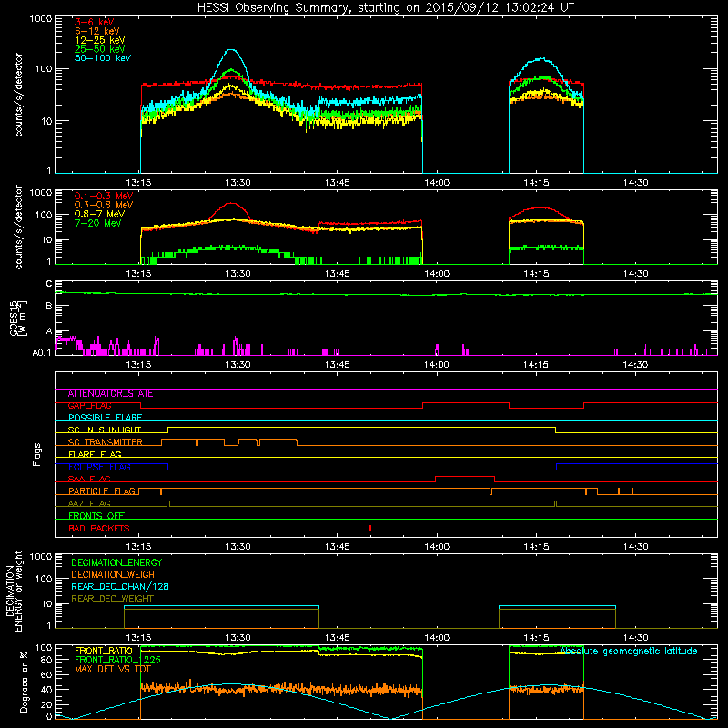Select the 0.1-0.3 MeV legend label
728x728 pixels.
104,196
